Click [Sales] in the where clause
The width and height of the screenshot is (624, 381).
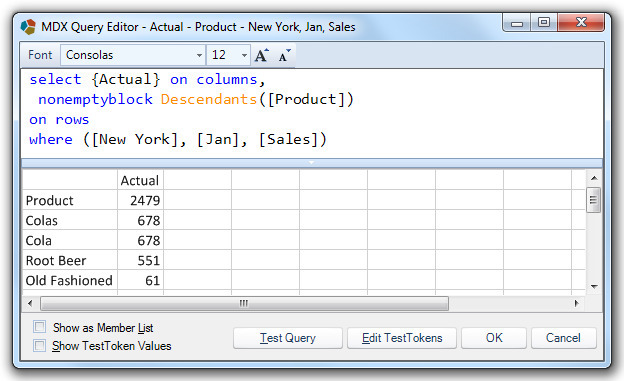pos(289,139)
